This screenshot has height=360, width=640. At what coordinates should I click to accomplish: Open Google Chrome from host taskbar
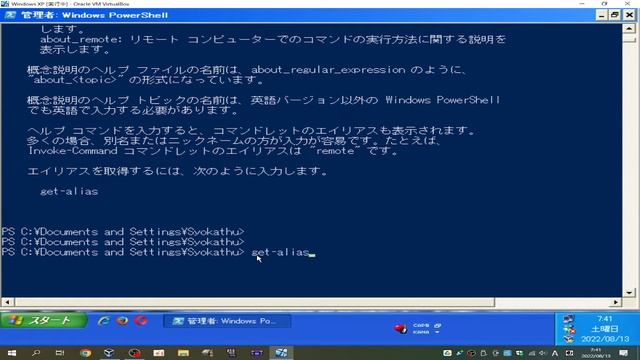[85, 353]
